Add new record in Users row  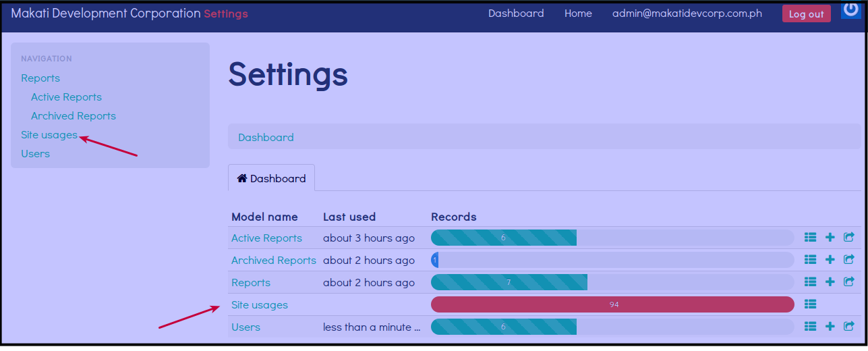point(830,327)
